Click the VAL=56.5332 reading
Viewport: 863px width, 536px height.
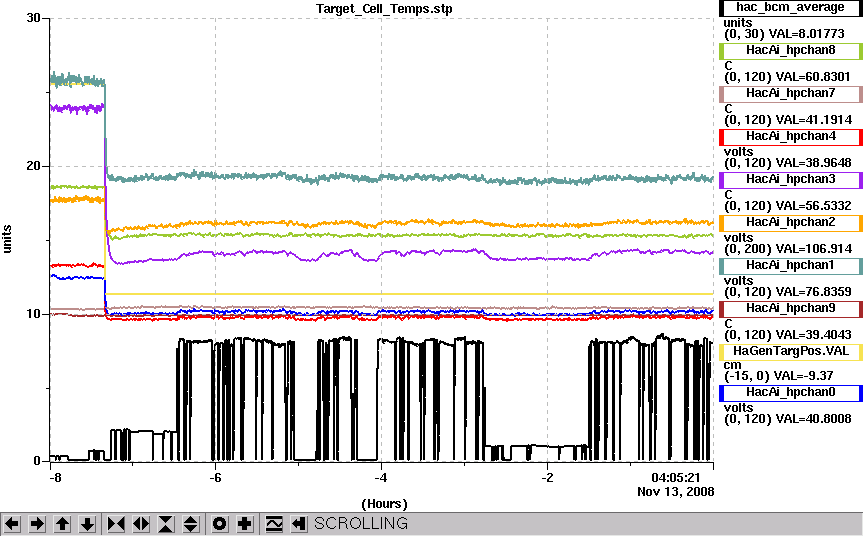tap(813, 206)
